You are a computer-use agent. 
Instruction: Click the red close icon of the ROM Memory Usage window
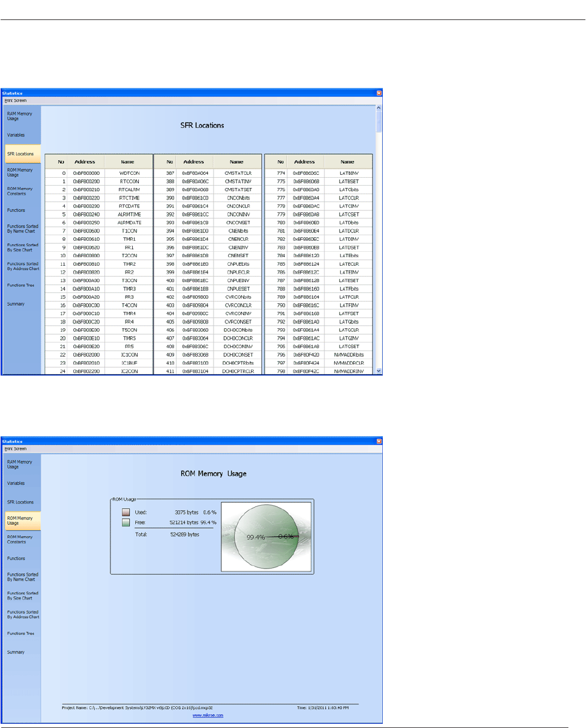[x=379, y=442]
